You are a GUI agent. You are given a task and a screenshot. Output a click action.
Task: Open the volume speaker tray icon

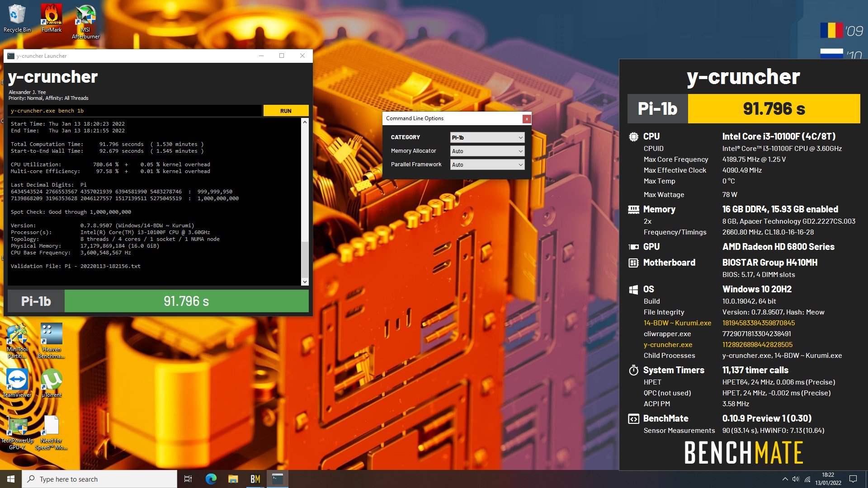[x=796, y=479]
